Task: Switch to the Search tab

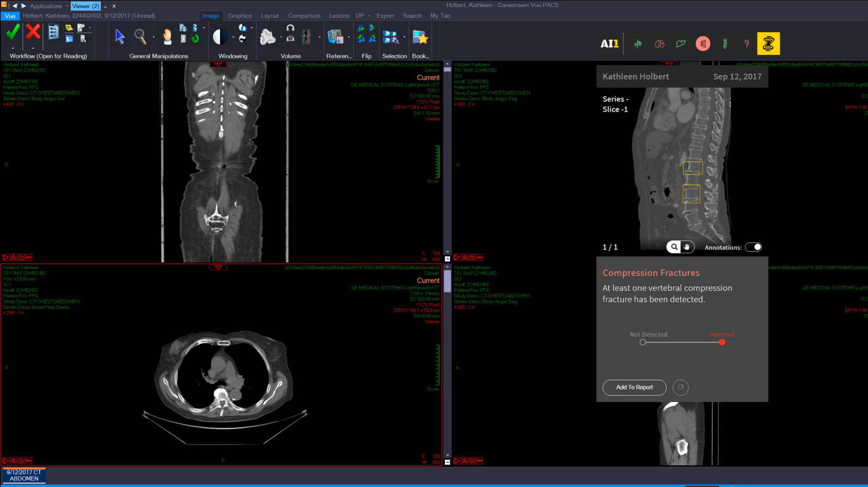Action: (x=412, y=16)
